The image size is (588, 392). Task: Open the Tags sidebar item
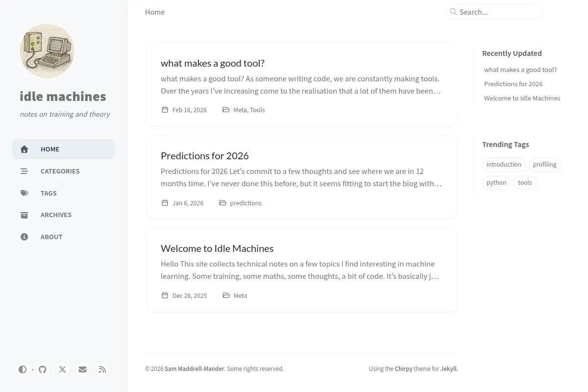click(x=63, y=193)
